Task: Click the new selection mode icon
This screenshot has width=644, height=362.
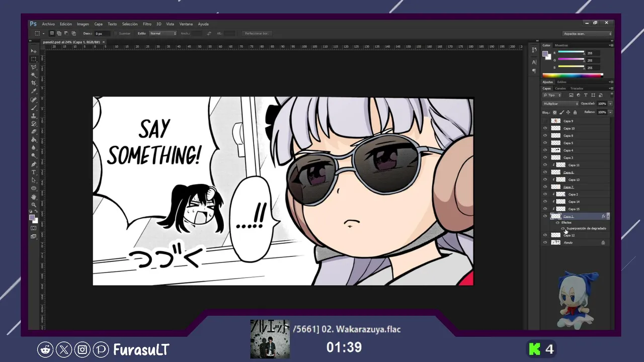Action: (52, 33)
